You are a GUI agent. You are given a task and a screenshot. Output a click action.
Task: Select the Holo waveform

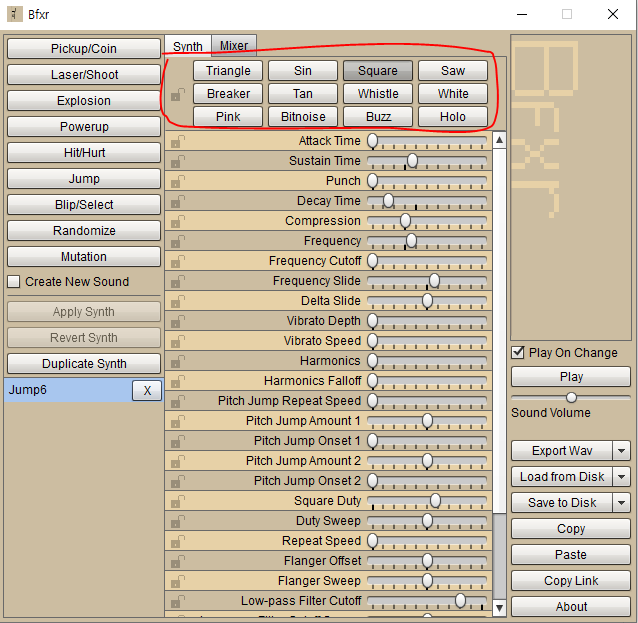click(x=453, y=117)
